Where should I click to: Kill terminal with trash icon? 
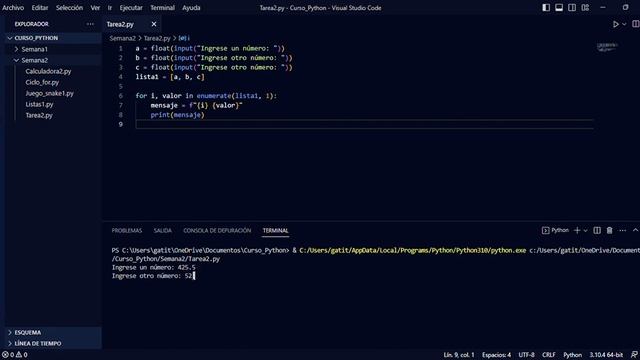(609, 231)
